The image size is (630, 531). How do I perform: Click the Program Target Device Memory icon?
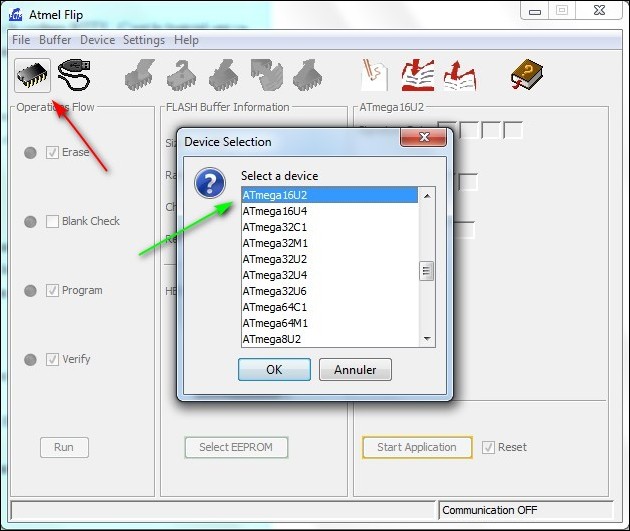tap(224, 75)
